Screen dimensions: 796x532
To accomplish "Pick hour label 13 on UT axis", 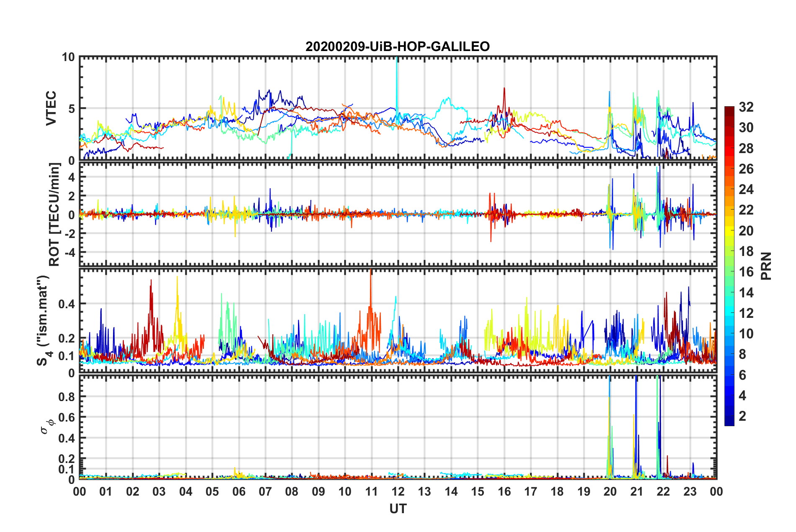I will 424,491.
